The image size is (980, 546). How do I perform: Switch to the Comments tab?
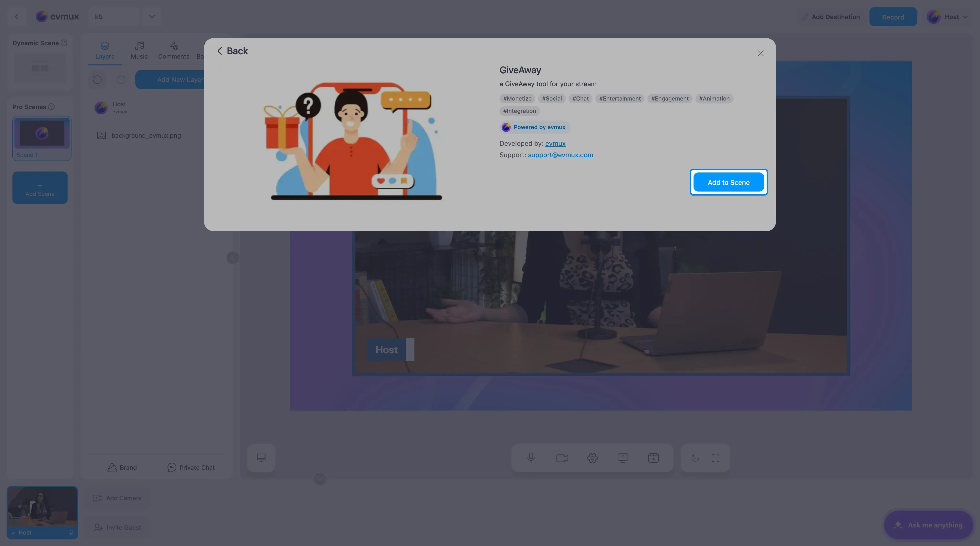[x=174, y=51]
